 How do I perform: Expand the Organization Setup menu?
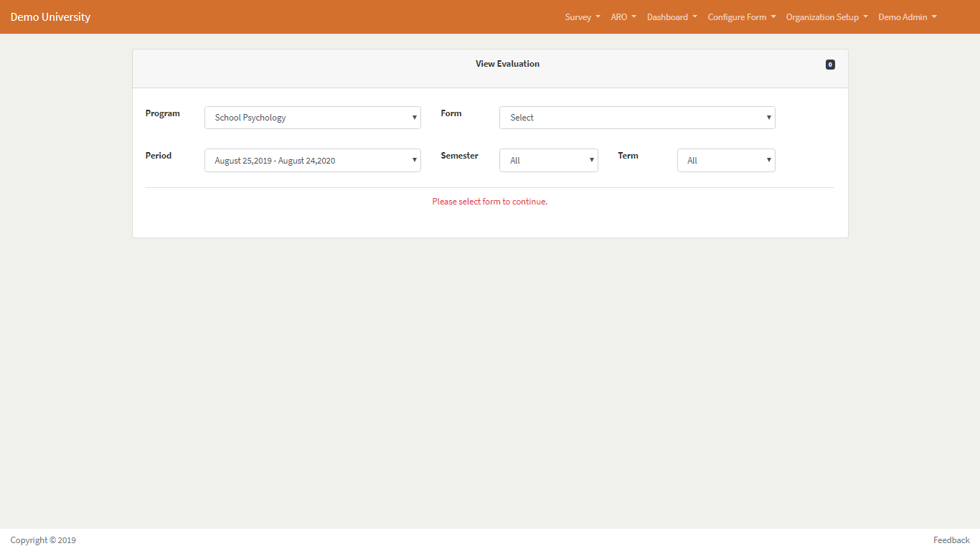click(826, 17)
